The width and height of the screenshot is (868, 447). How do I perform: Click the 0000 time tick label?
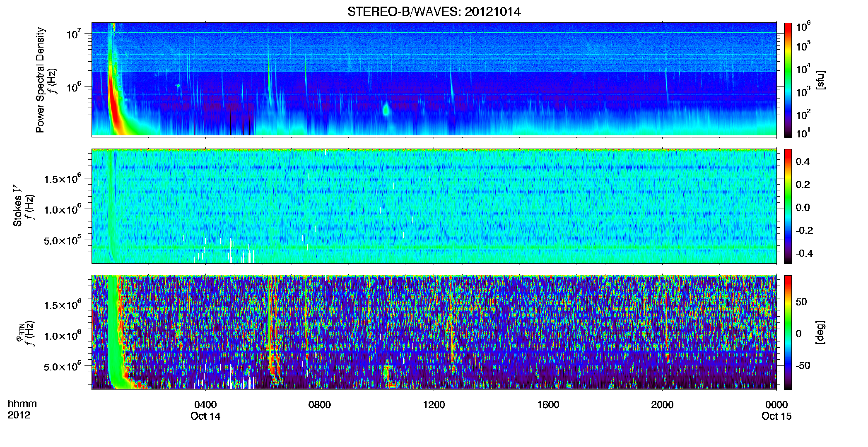tap(776, 404)
